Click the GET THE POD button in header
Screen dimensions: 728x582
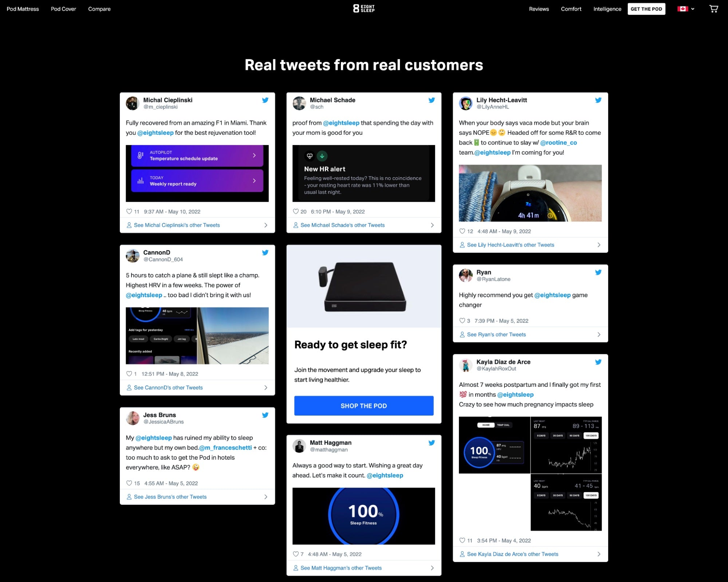(x=647, y=9)
